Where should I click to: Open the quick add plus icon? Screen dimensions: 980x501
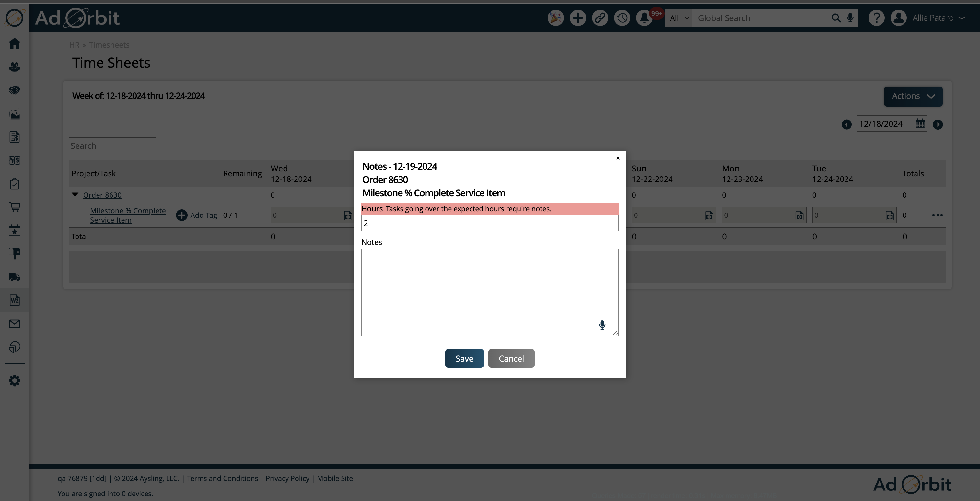pos(577,18)
